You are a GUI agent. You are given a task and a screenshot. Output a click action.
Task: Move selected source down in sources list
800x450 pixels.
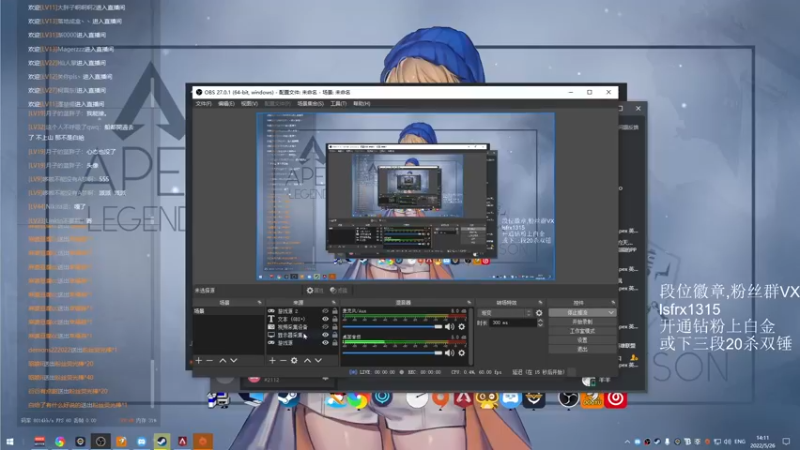coord(318,360)
